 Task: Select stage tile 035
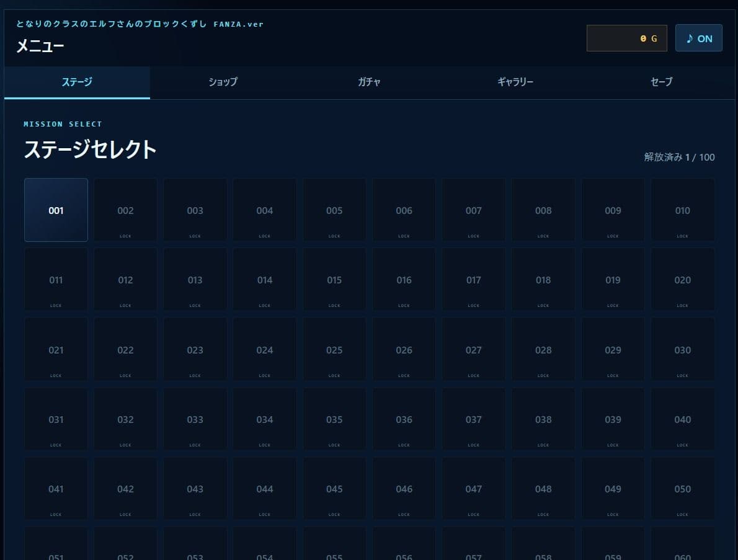[x=335, y=419]
